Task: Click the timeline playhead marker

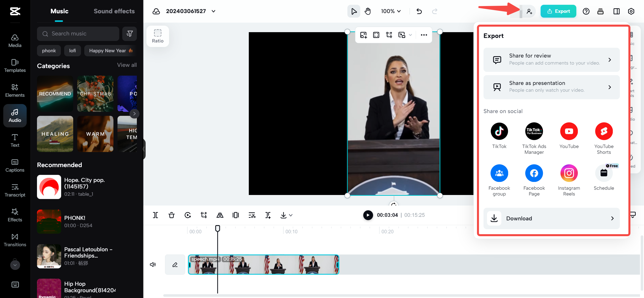Action: point(218,228)
